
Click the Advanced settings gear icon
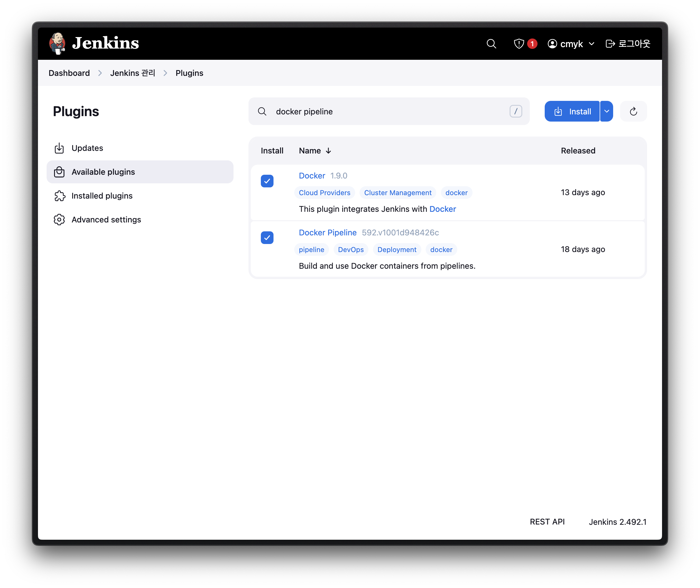59,220
